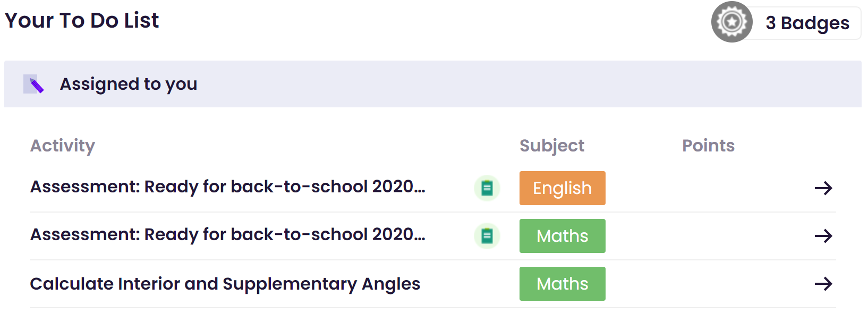Click clipboard icon in English assessment row
Viewport: 868px width, 313px height.
point(487,188)
